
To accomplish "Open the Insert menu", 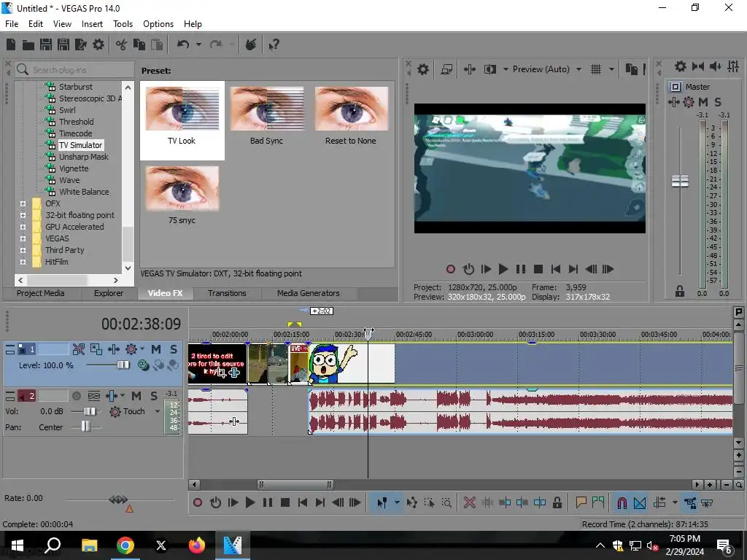I will [92, 24].
